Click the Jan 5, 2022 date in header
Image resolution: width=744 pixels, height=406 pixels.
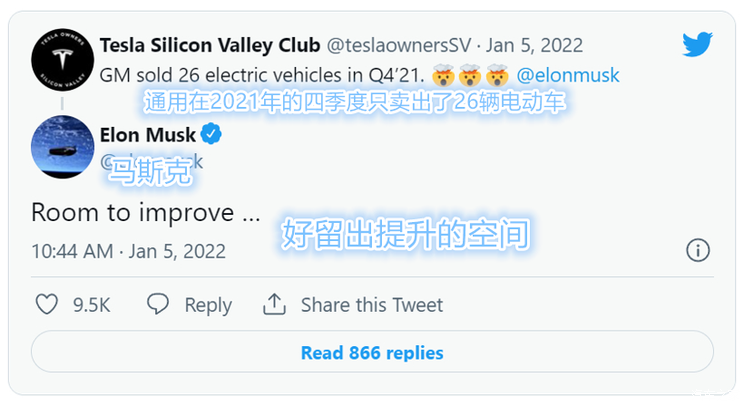(535, 46)
